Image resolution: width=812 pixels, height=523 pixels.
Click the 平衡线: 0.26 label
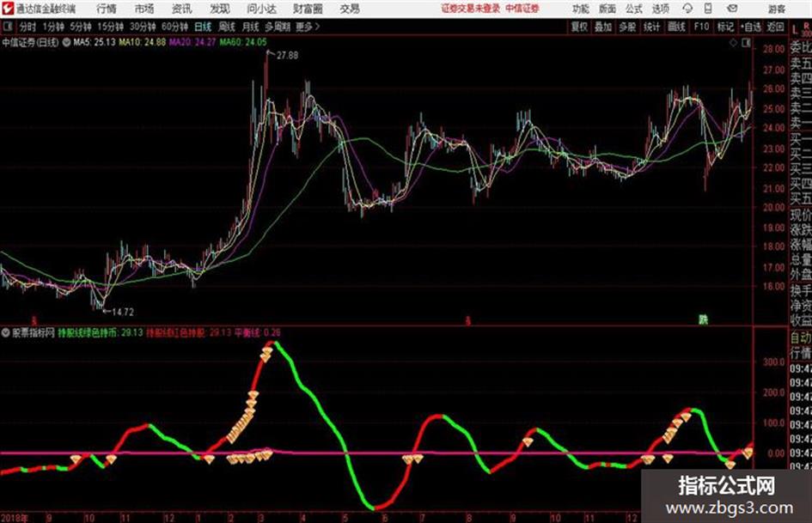click(x=258, y=332)
